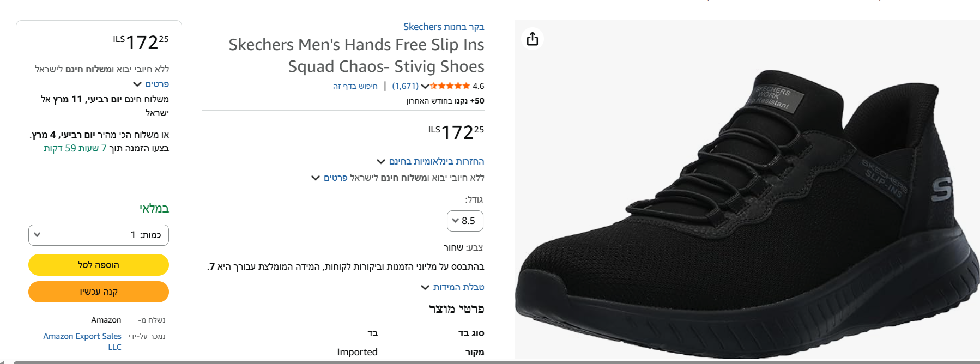The width and height of the screenshot is (980, 364).
Task: Open the 1,671 customer reviews link
Action: (405, 86)
